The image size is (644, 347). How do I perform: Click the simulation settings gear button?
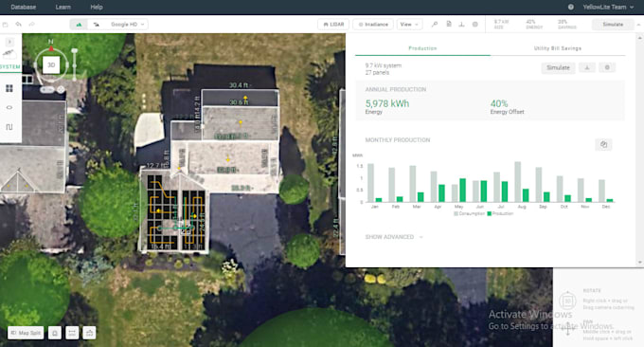[607, 67]
